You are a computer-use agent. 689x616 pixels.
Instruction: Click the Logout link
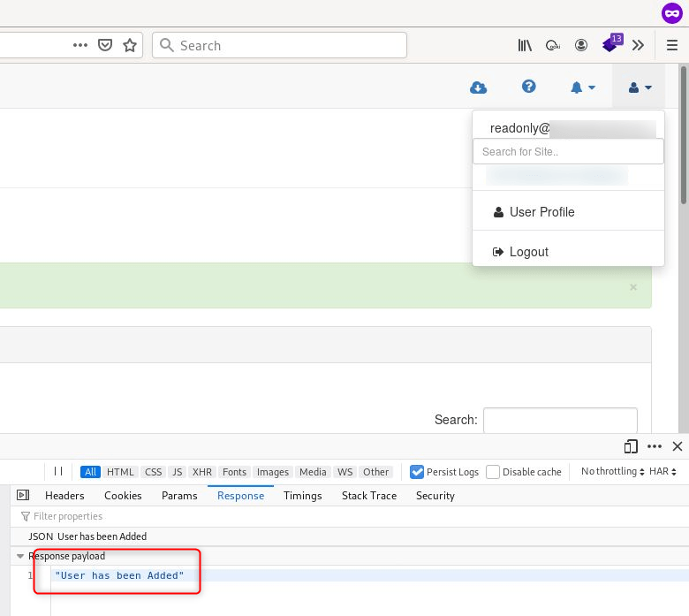528,252
